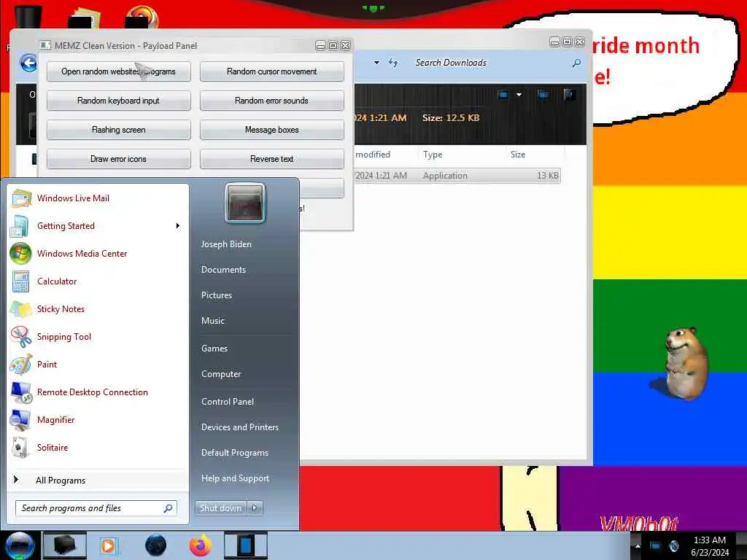This screenshot has width=747, height=560.
Task: Click Reverse text payload button
Action: [272, 158]
